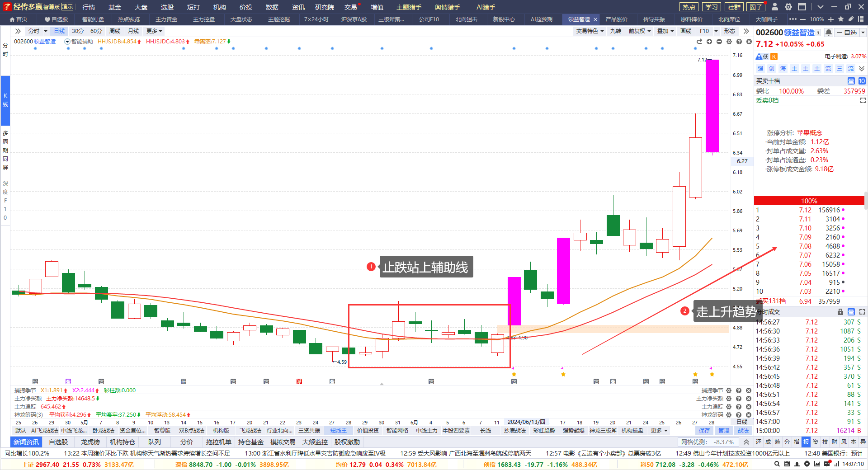Click the search magnifier icon in status bar

pyautogui.click(x=777, y=464)
